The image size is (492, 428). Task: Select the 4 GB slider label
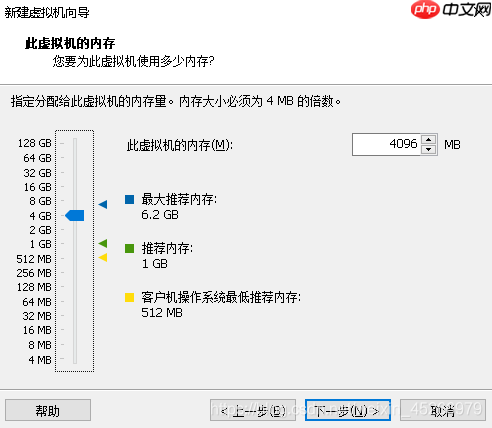click(40, 216)
